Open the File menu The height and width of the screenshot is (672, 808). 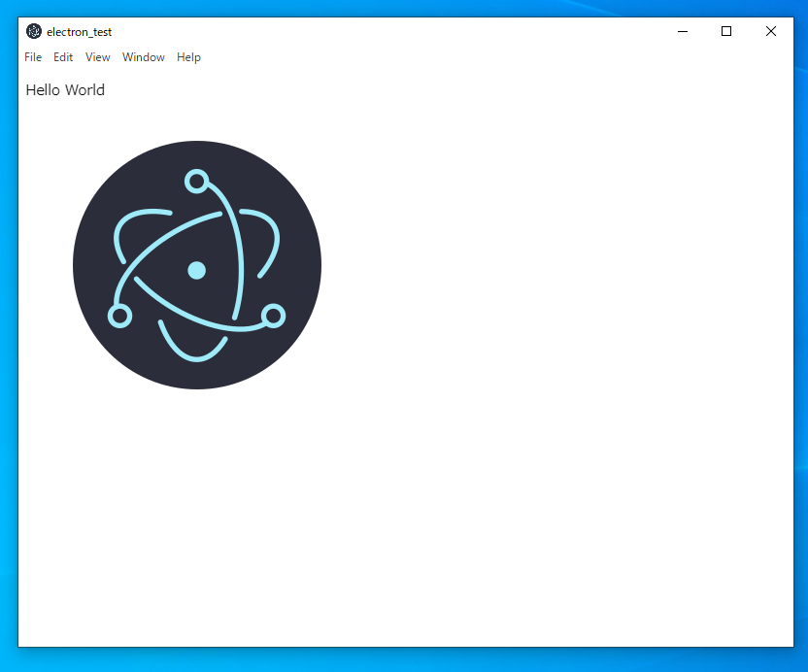[x=33, y=57]
